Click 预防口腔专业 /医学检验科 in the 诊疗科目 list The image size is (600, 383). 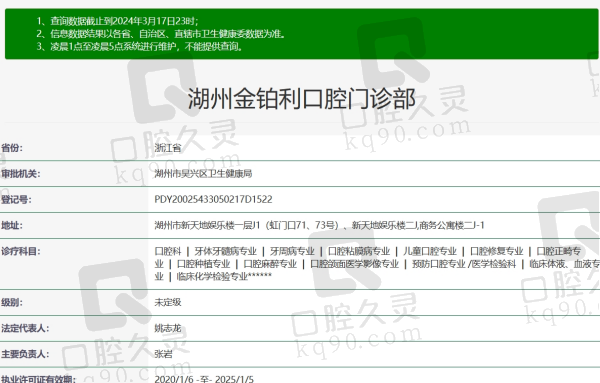click(464, 264)
